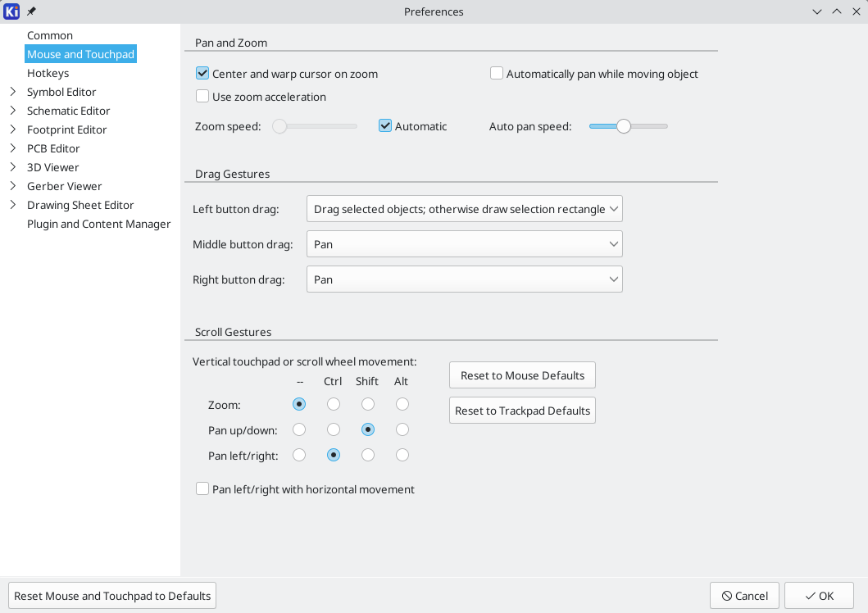Click the KiCad application icon

(11, 11)
